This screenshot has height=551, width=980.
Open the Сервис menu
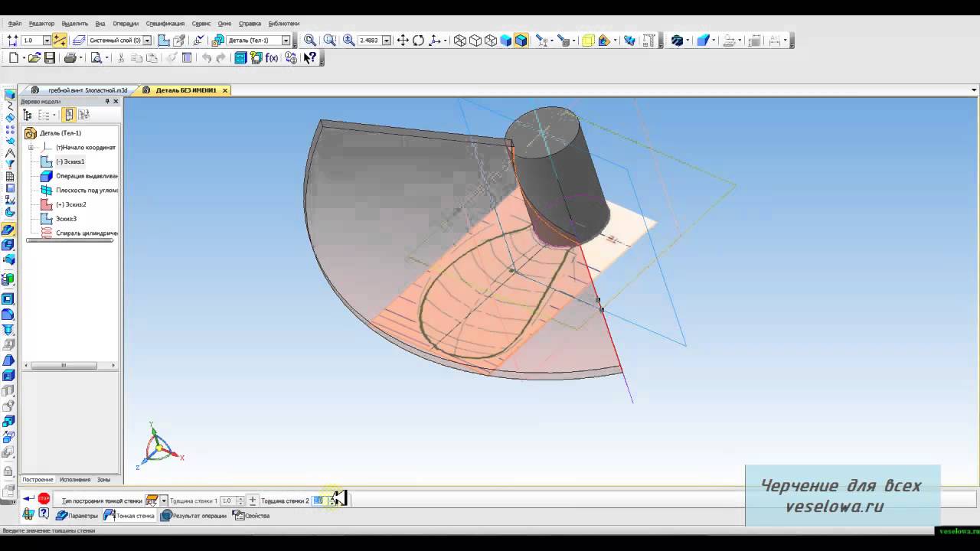point(201,24)
